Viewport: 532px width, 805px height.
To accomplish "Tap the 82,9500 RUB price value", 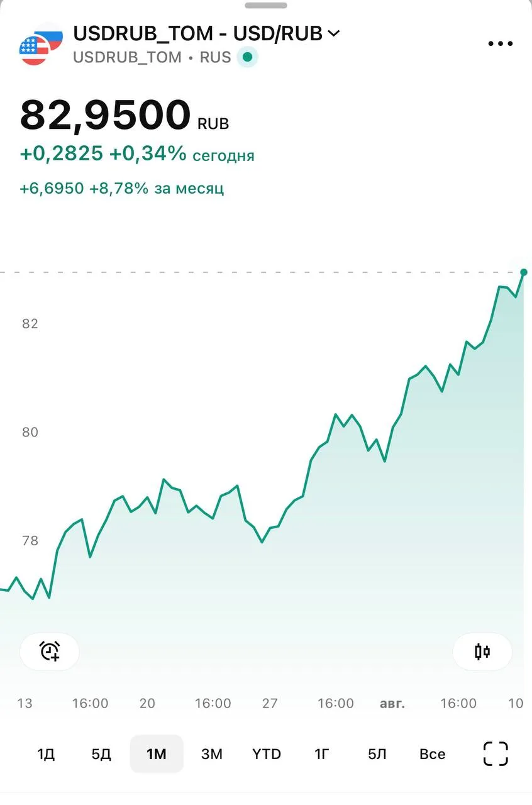I will [125, 116].
